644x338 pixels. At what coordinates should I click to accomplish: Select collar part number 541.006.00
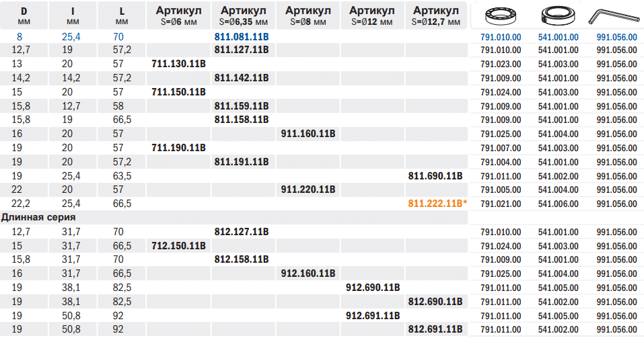[559, 204]
